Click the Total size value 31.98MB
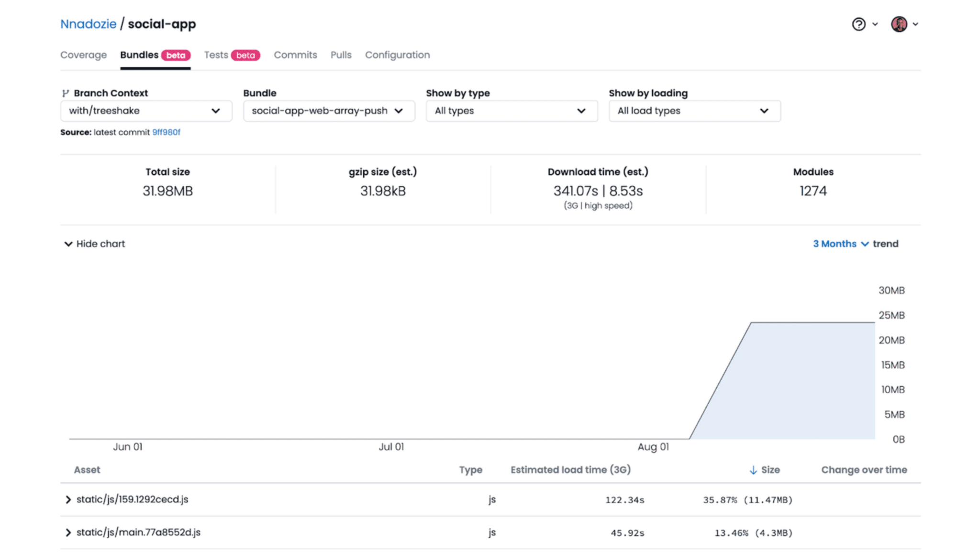This screenshot has width=980, height=556. (x=167, y=191)
